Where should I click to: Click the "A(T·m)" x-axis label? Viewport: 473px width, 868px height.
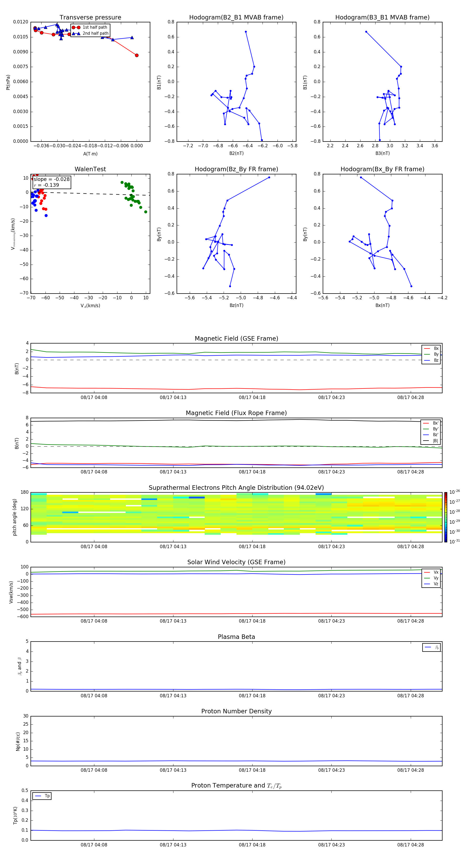[90, 154]
